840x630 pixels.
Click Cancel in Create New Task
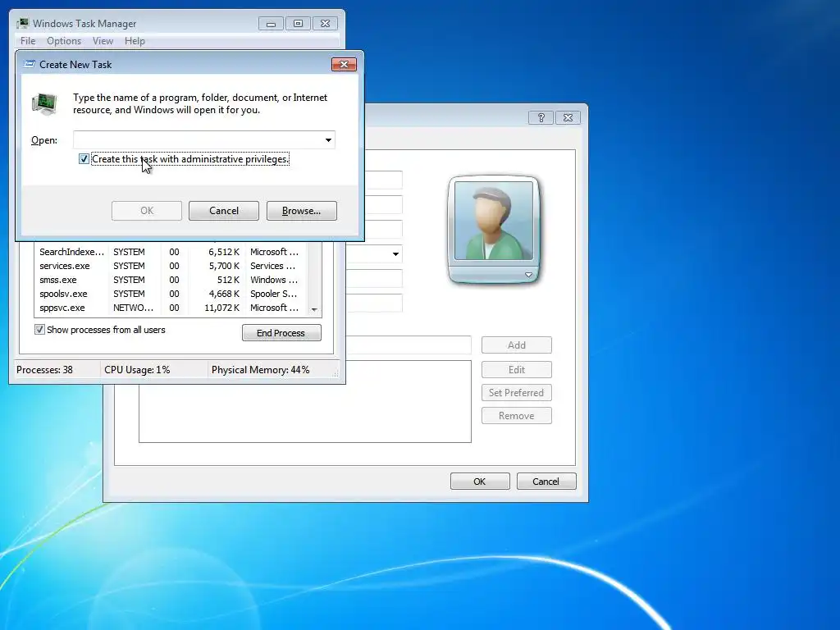coord(224,211)
